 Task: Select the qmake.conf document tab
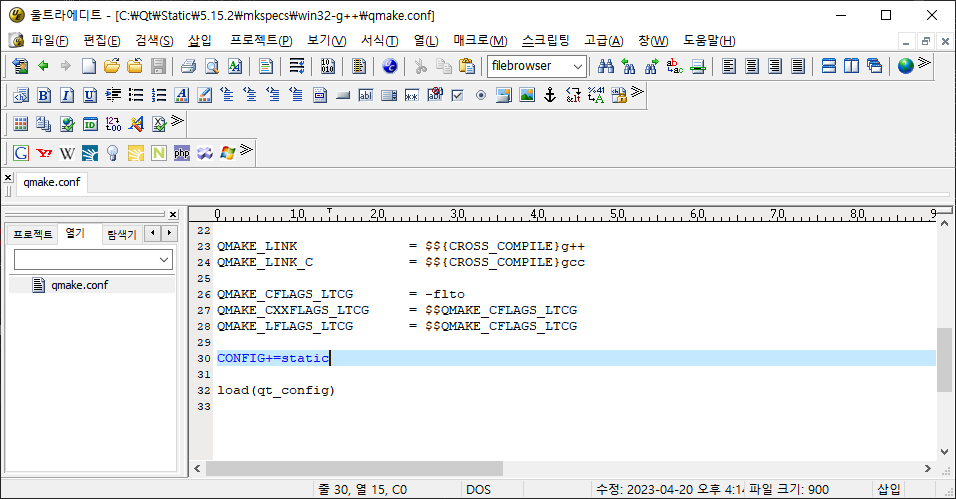click(52, 182)
